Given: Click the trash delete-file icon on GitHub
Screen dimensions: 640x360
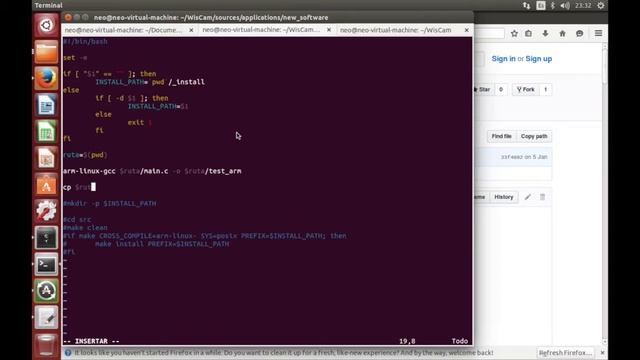Looking at the screenshot, I should [542, 197].
